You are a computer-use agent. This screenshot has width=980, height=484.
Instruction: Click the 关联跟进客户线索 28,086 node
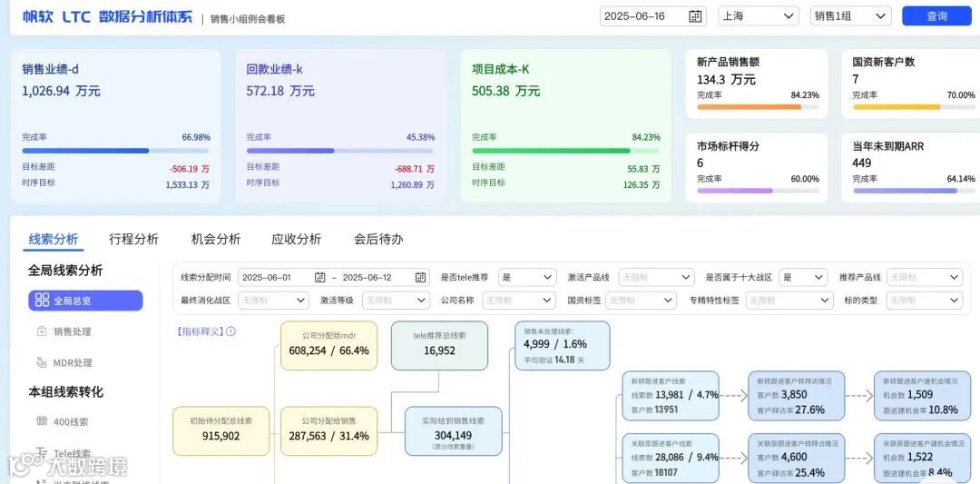point(670,459)
